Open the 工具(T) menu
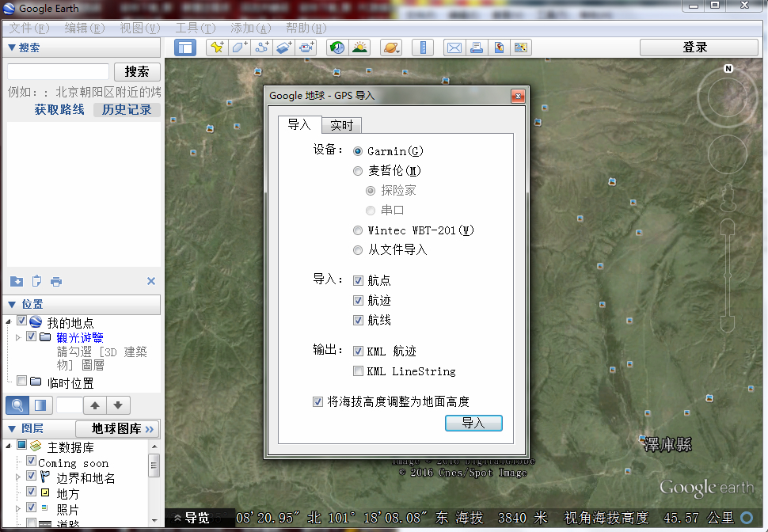Screen dimensions: 768x532 195,28
